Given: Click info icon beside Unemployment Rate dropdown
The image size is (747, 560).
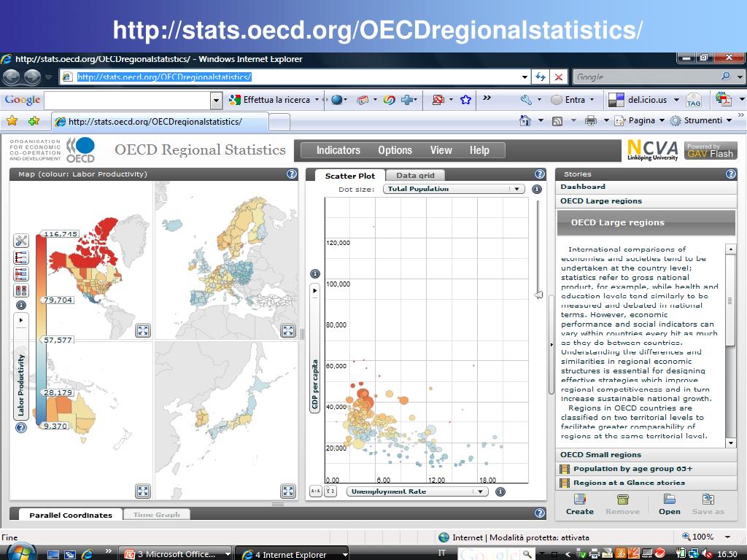Looking at the screenshot, I should tap(500, 492).
